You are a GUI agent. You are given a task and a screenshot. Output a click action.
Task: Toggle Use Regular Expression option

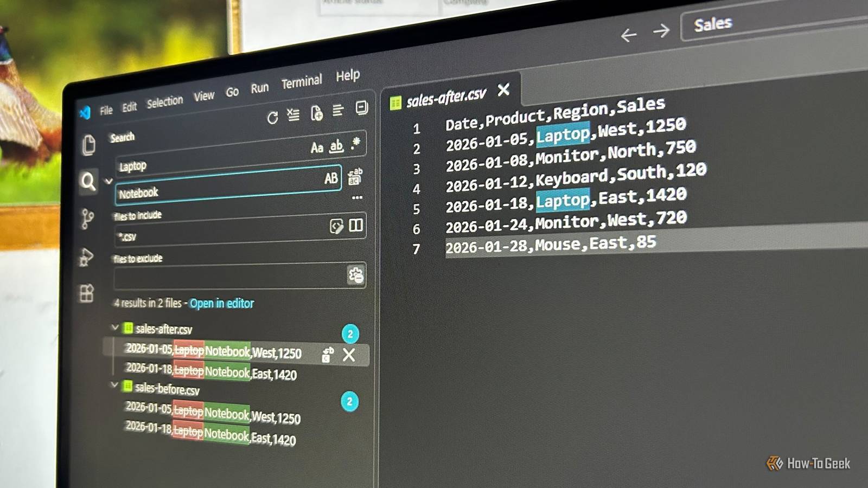point(355,143)
